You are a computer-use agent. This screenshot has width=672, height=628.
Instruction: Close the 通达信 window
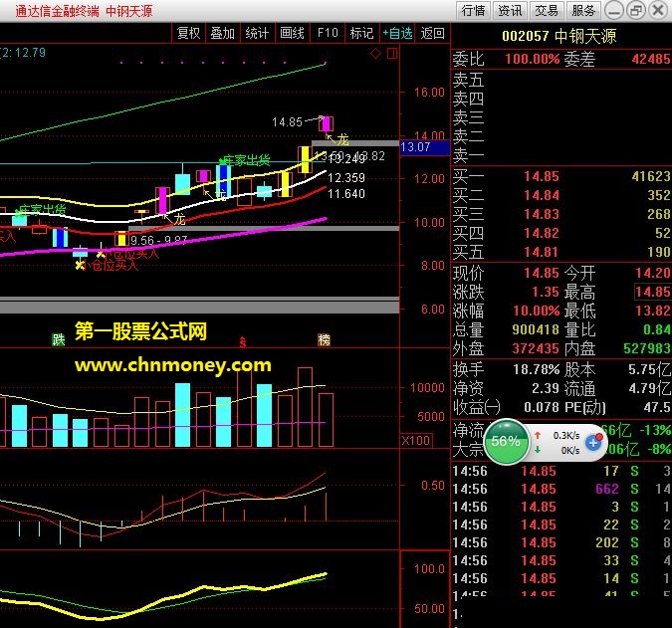(x=658, y=10)
